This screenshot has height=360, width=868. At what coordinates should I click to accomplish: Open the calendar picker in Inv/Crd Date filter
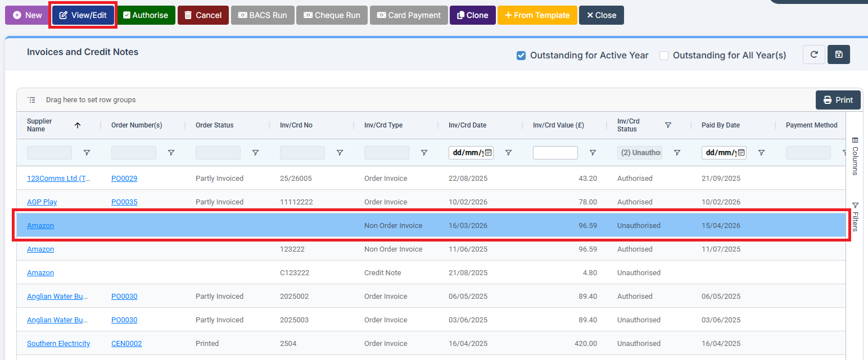488,153
